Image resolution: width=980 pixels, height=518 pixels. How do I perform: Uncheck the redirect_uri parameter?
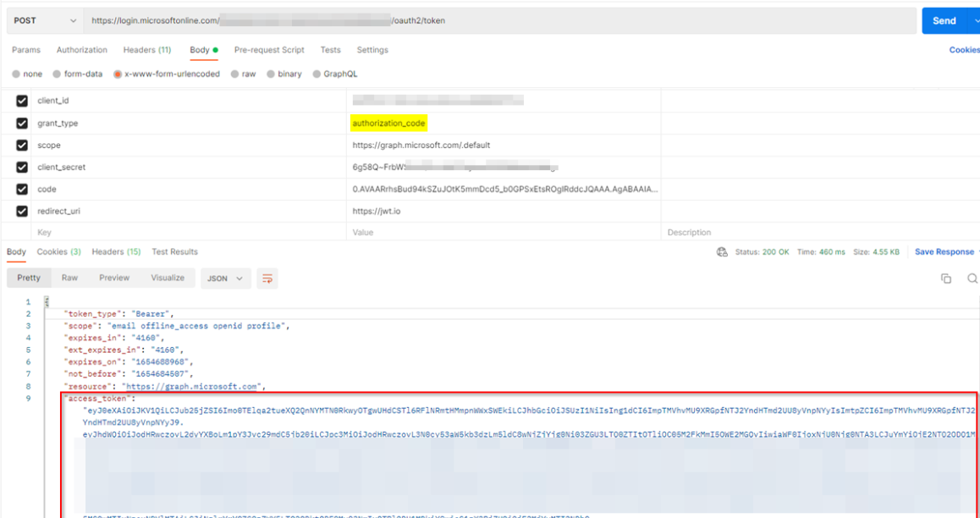22,212
